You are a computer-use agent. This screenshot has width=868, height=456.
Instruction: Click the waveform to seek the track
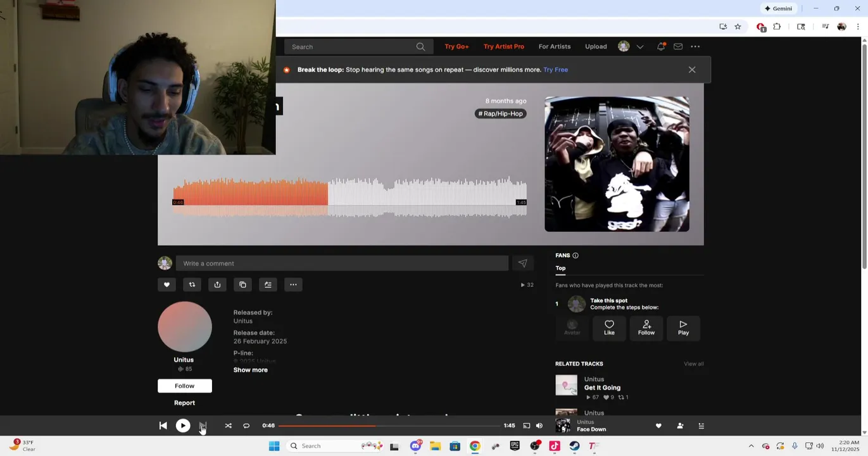349,196
